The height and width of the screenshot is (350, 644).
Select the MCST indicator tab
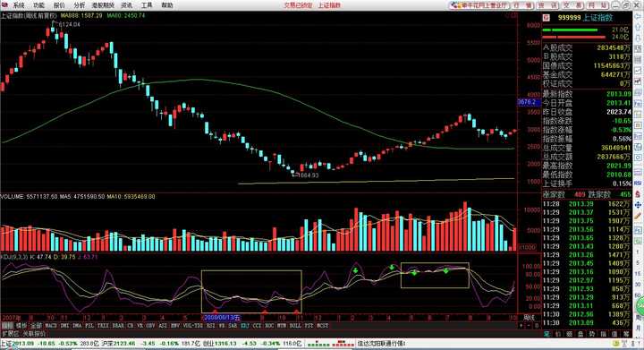(x=323, y=325)
